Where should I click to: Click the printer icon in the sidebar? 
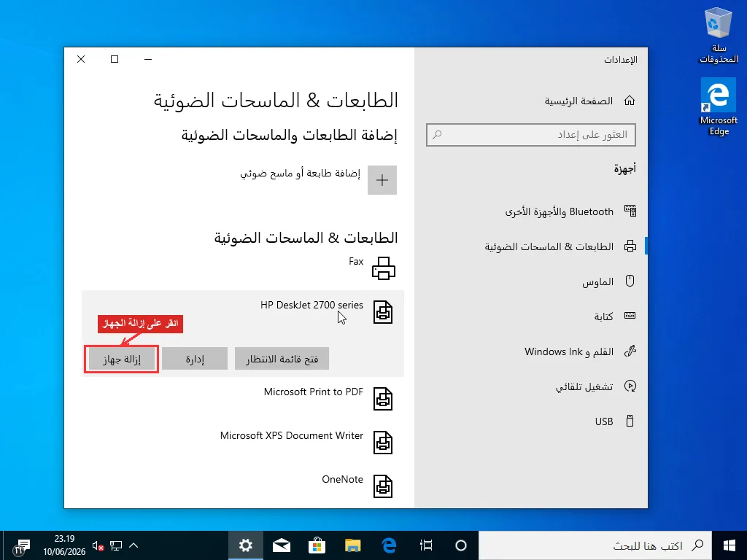pos(630,246)
